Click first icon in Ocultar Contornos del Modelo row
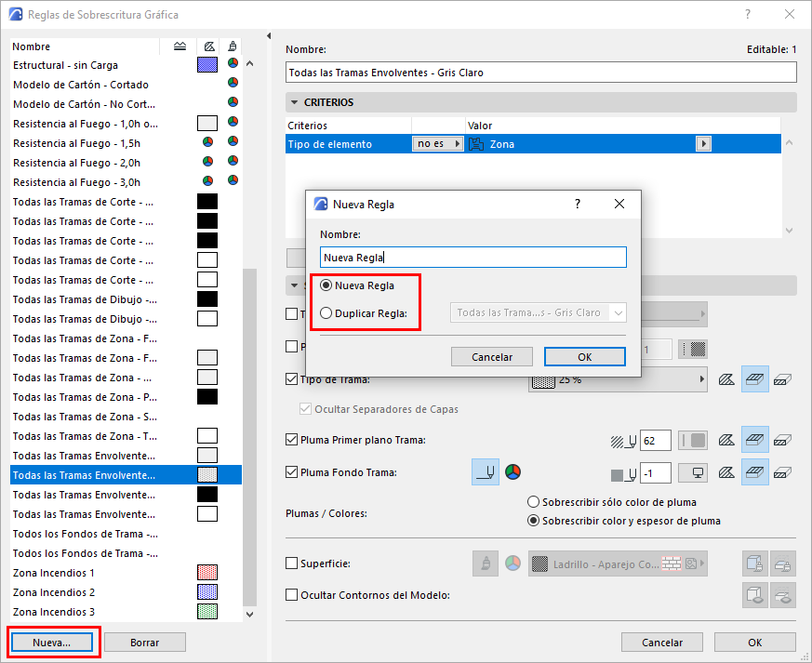 (x=754, y=595)
